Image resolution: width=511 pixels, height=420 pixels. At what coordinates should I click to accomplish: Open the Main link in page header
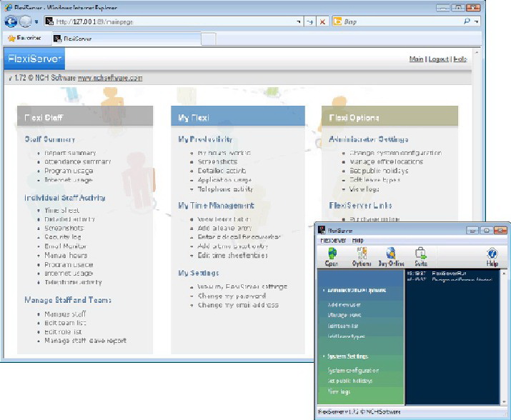[x=416, y=59]
